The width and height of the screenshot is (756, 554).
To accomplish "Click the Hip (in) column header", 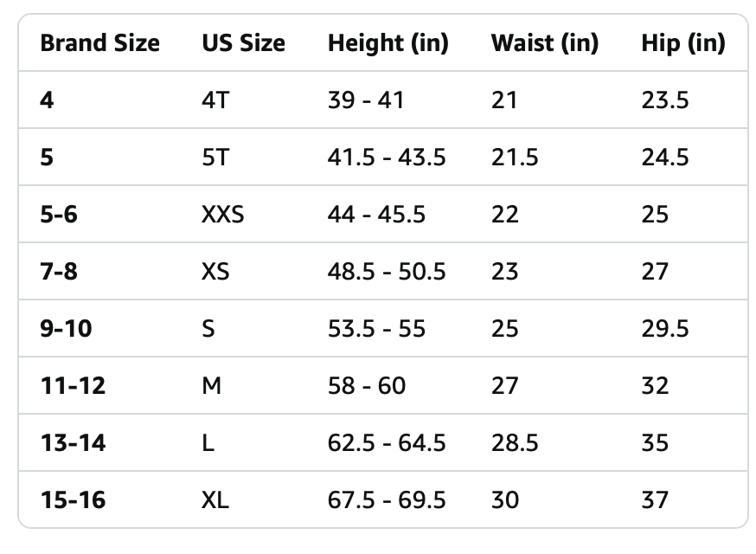I will click(x=683, y=43).
